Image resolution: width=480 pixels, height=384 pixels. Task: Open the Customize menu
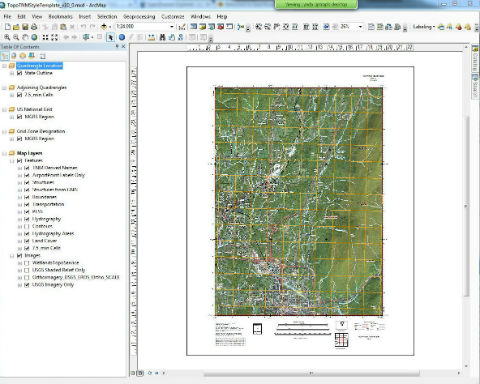click(x=173, y=16)
